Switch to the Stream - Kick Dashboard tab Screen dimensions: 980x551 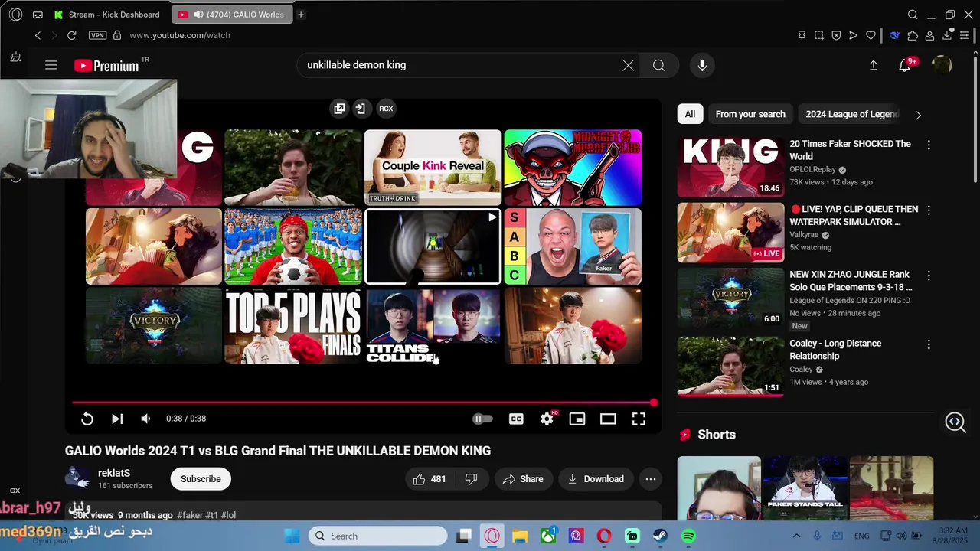click(108, 15)
